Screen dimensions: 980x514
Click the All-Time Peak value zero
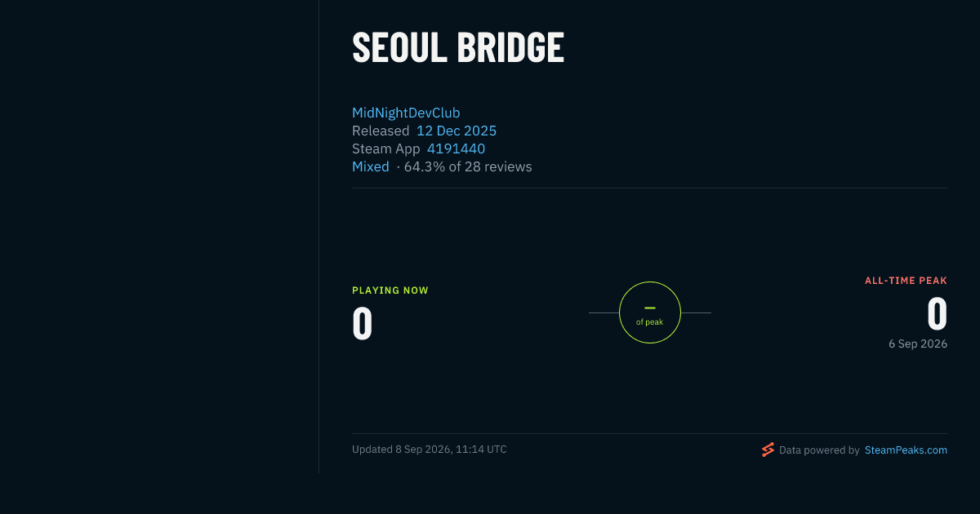coord(937,313)
